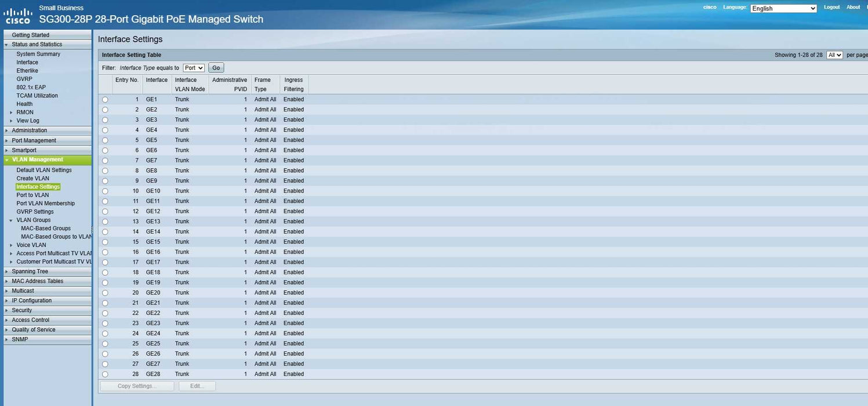Viewport: 868px width, 406px height.
Task: Open System Summary in sidebar
Action: tap(38, 54)
